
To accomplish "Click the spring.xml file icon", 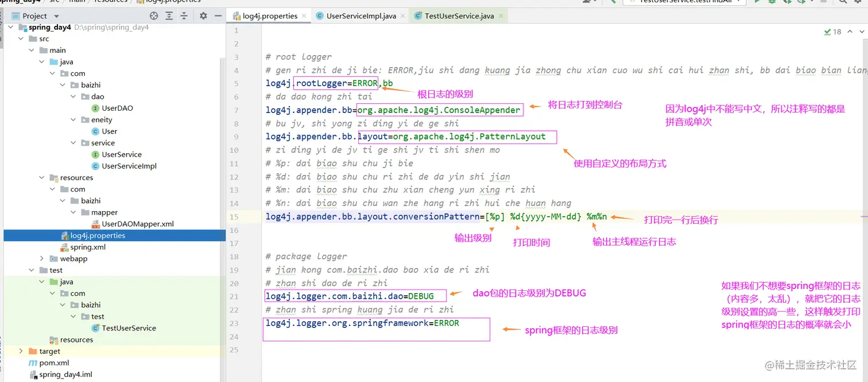I will coord(65,247).
